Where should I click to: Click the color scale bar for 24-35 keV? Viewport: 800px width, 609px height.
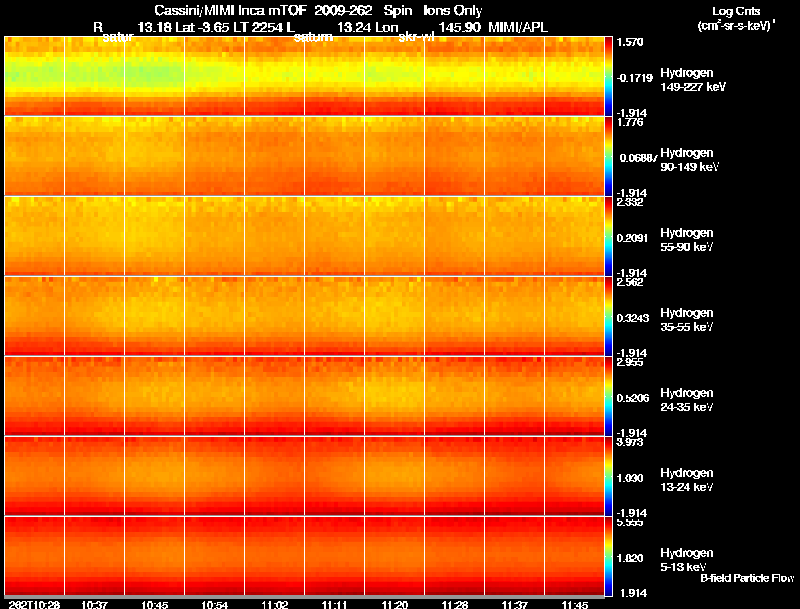coord(608,396)
